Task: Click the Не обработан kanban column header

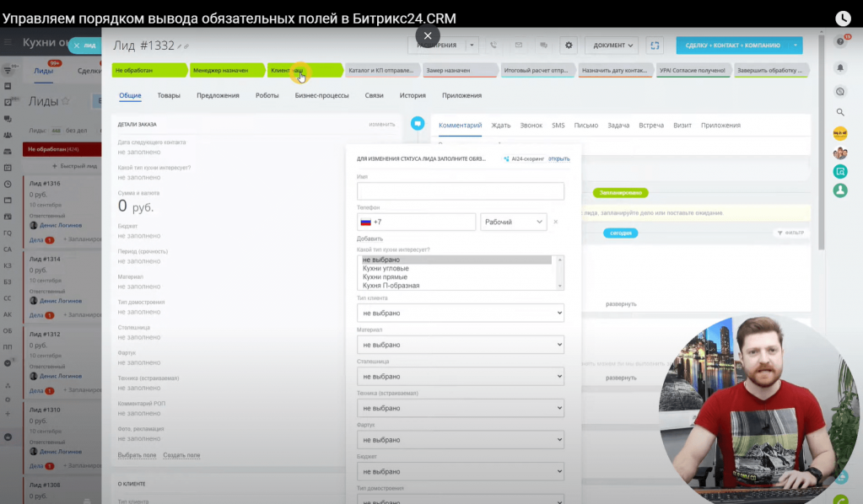Action: 62,149
